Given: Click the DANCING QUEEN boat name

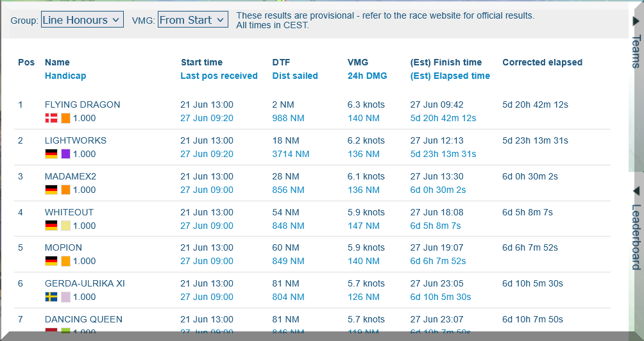Looking at the screenshot, I should point(83,319).
